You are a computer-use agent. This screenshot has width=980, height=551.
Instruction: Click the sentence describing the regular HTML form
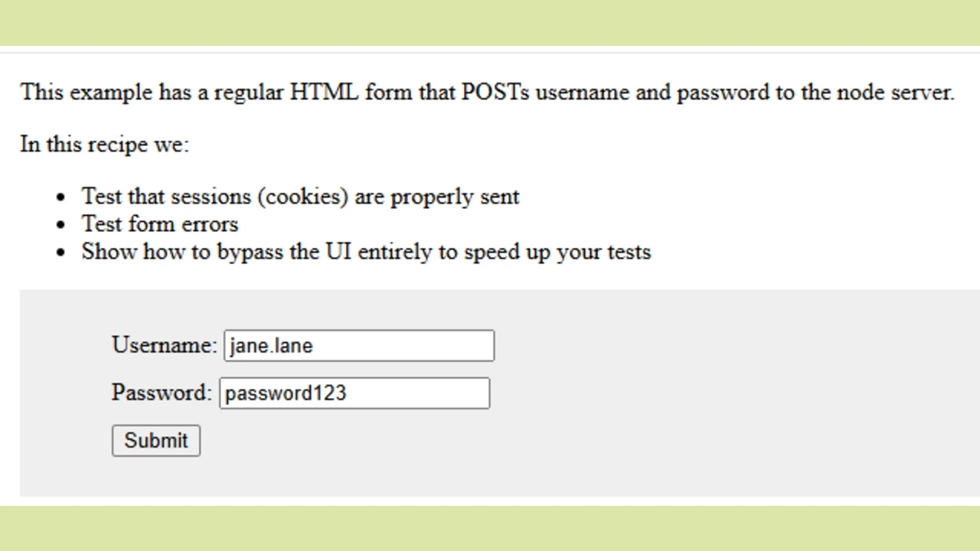coord(487,93)
